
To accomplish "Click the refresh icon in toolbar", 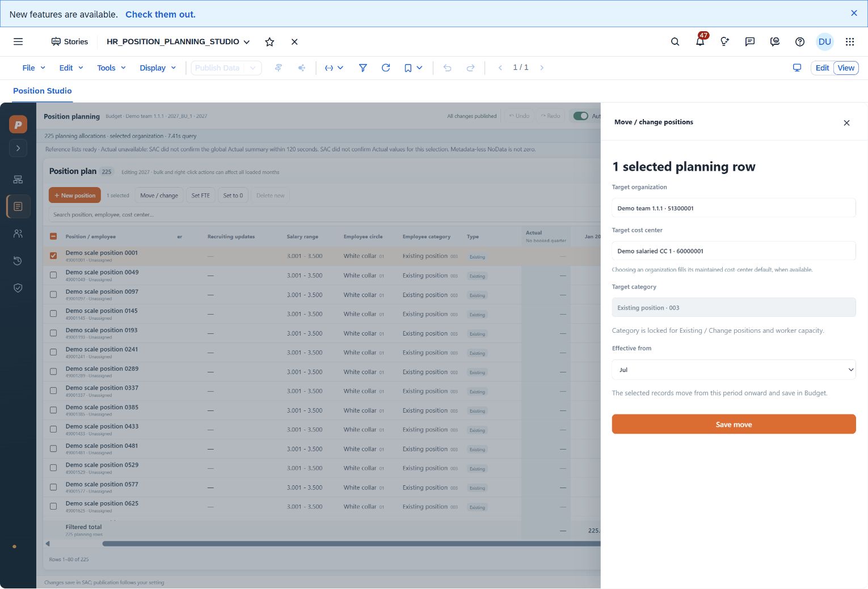I will 386,67.
